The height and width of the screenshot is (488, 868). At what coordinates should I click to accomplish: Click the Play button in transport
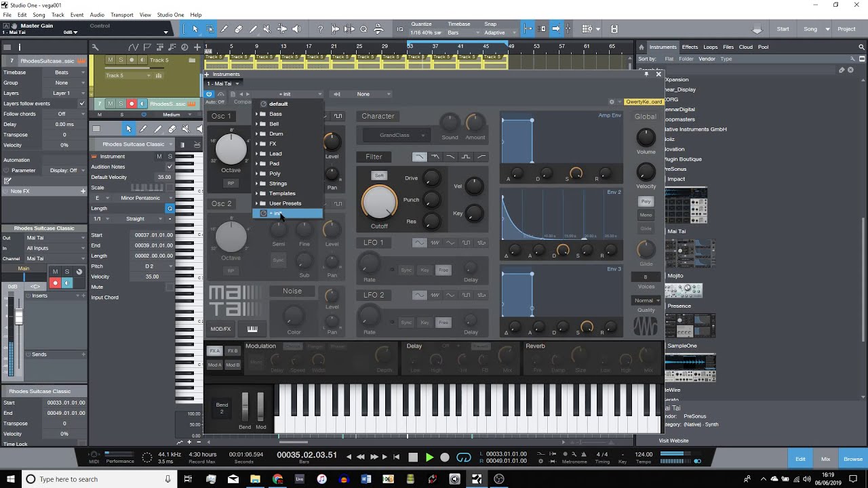tap(429, 457)
